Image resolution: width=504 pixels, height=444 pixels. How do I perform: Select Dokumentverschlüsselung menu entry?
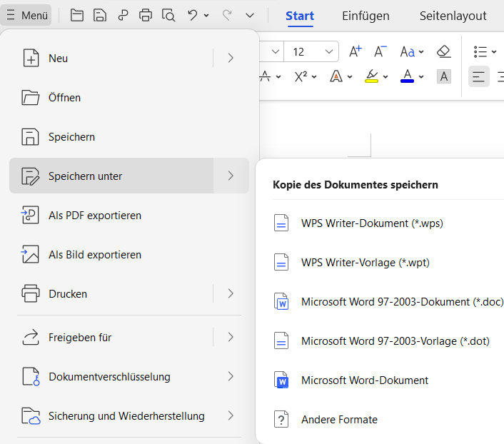(109, 376)
